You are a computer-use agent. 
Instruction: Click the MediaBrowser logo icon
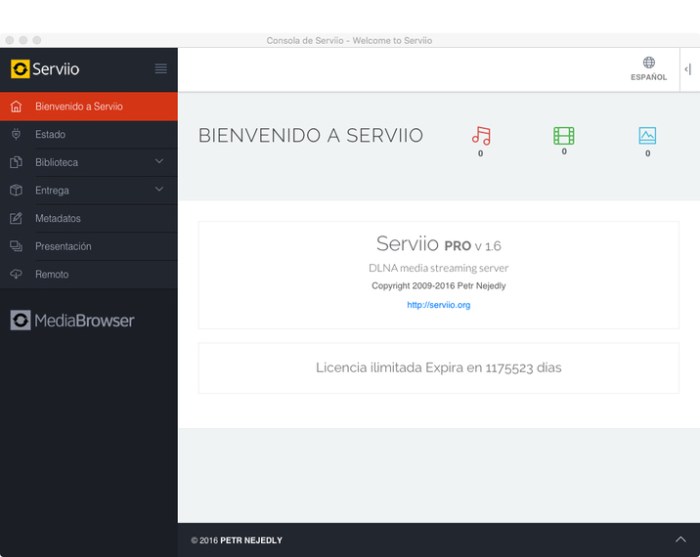tap(21, 320)
